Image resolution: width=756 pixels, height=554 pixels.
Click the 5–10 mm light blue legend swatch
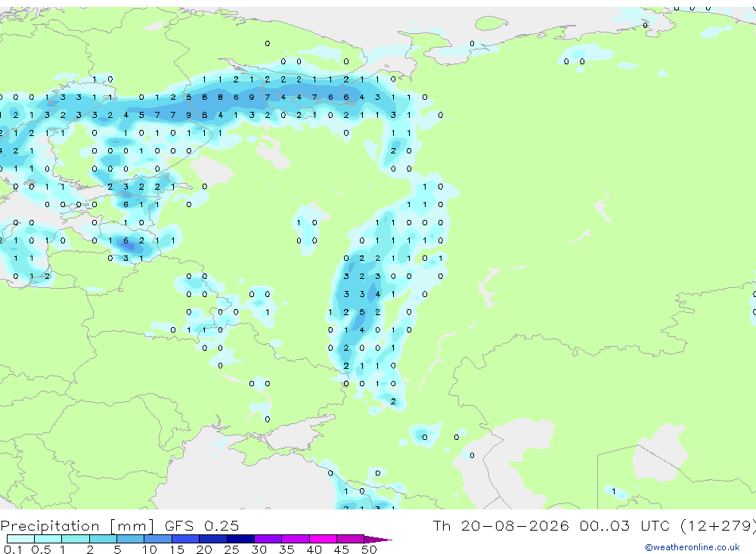point(130,539)
